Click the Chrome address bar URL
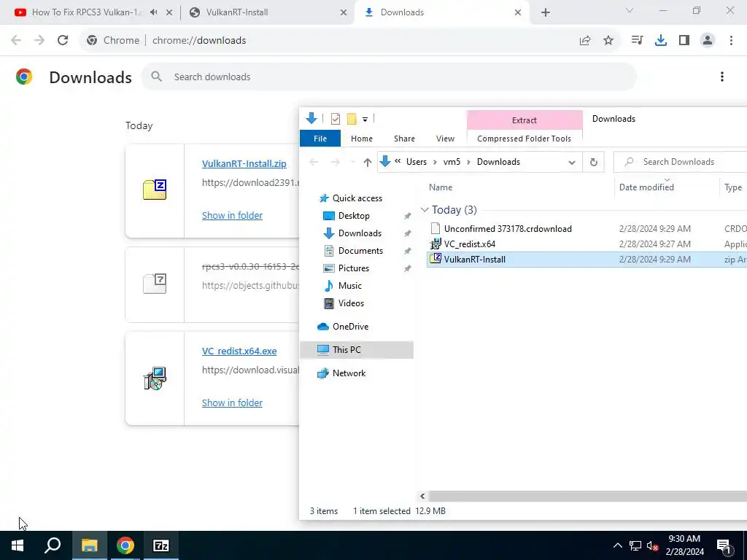 (x=199, y=41)
